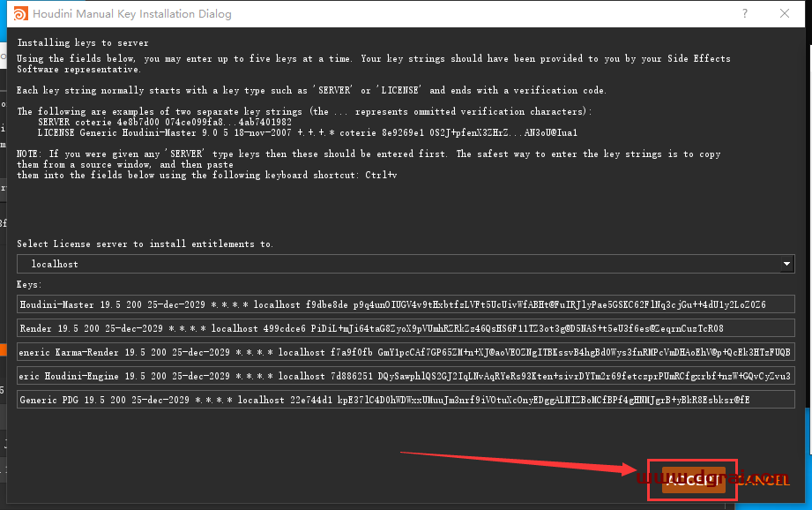
Task: Open the help question mark button
Action: pyautogui.click(x=745, y=13)
